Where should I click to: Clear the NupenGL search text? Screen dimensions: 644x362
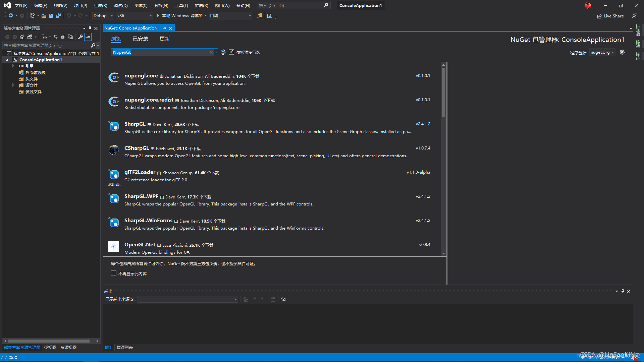click(x=211, y=52)
